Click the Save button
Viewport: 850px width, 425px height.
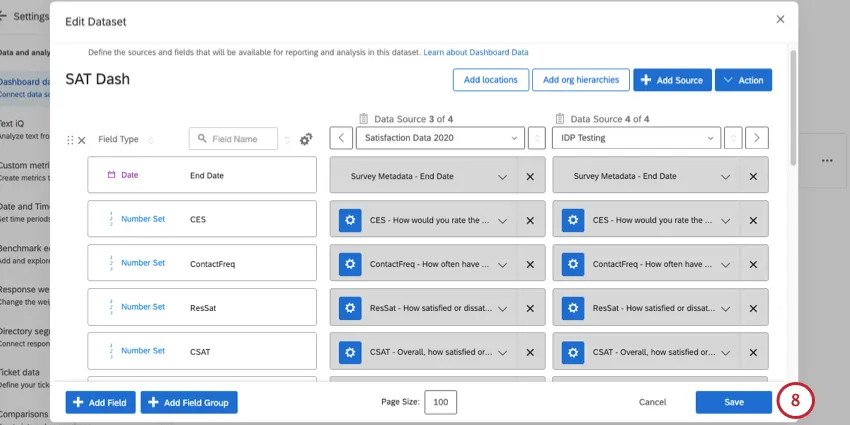click(733, 402)
